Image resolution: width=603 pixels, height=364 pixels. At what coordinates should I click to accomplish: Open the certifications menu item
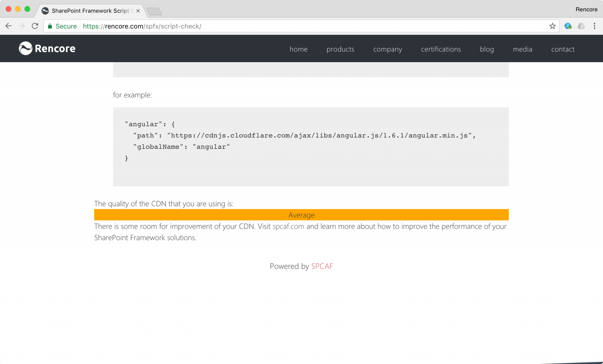pyautogui.click(x=441, y=49)
